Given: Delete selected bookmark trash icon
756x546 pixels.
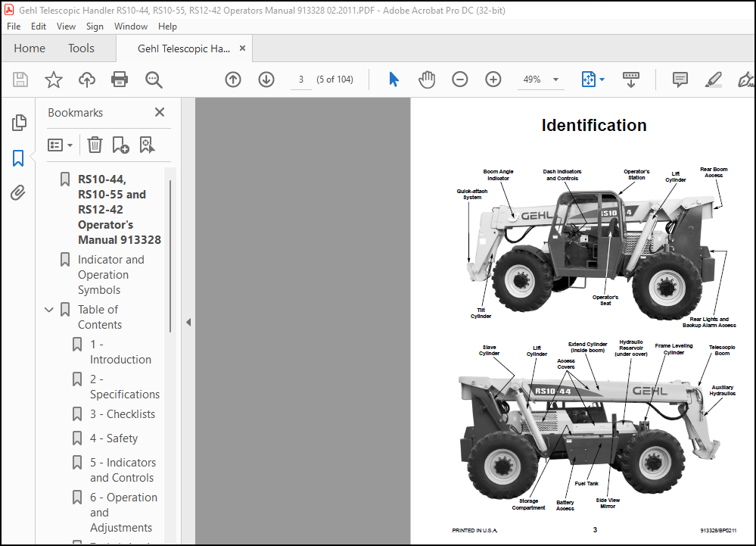Looking at the screenshot, I should 95,145.
